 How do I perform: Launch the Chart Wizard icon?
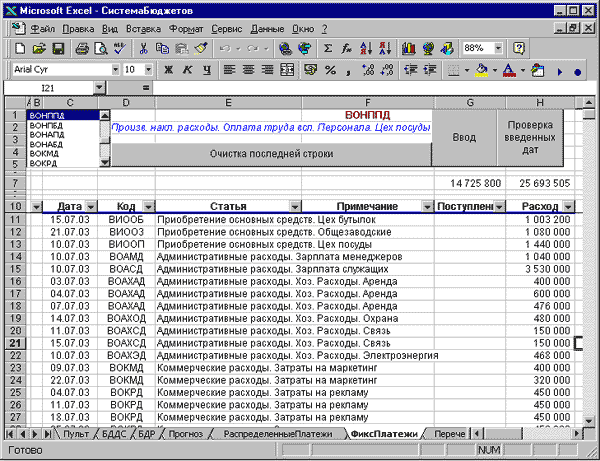[x=409, y=49]
